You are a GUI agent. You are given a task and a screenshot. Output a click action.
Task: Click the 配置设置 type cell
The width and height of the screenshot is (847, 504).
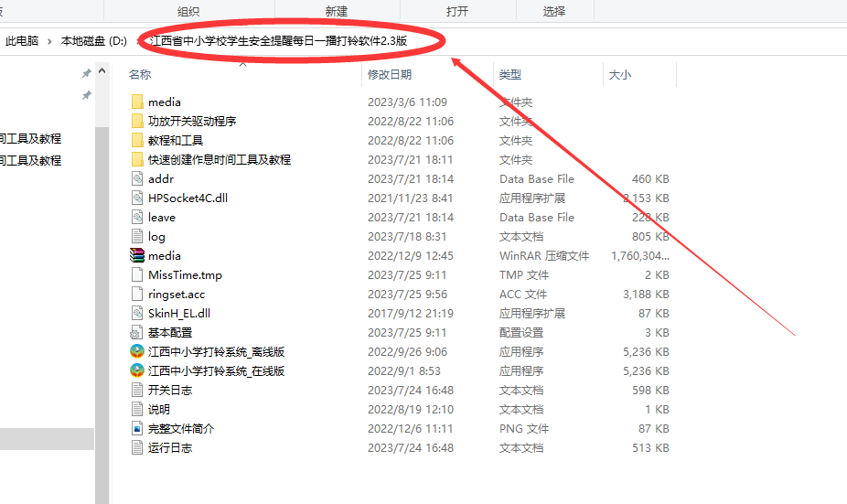(521, 332)
